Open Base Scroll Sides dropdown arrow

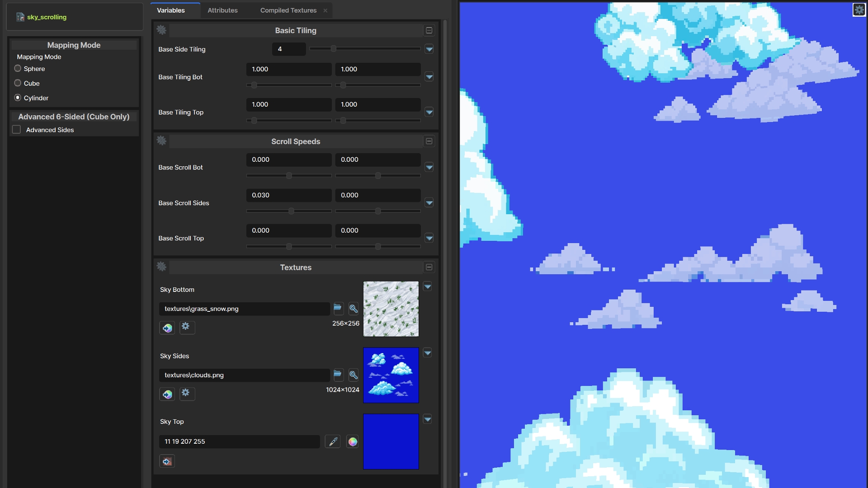[x=429, y=203]
